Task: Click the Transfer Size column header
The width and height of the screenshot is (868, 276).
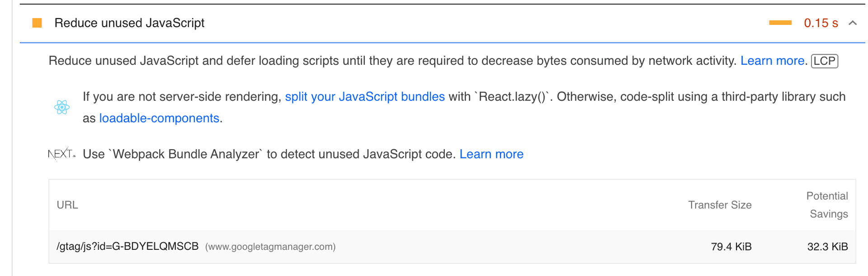Action: point(720,205)
